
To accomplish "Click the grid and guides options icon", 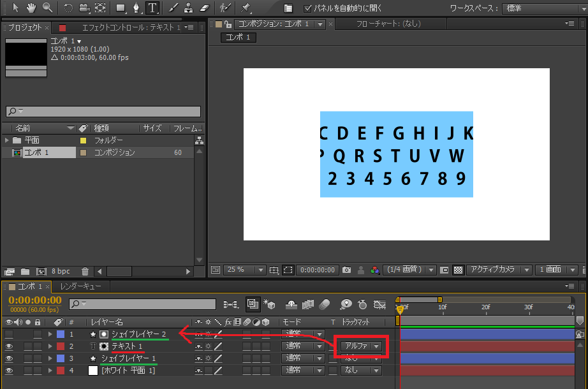I will pos(274,270).
